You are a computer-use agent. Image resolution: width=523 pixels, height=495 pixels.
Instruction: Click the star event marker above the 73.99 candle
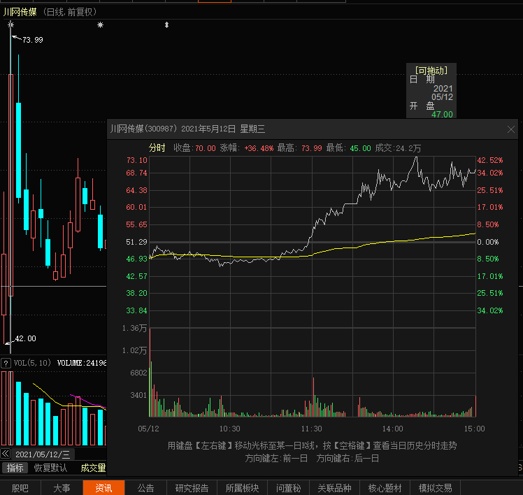point(11,24)
